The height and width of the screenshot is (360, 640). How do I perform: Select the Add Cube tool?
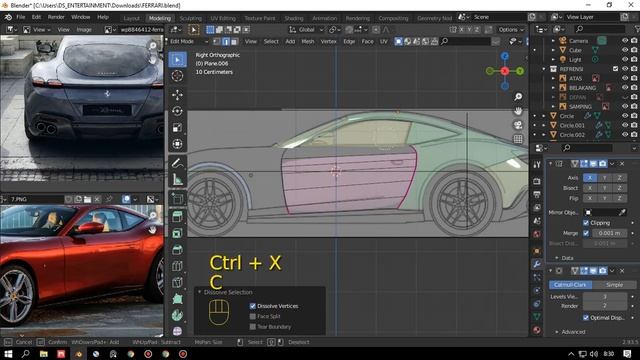tap(177, 199)
